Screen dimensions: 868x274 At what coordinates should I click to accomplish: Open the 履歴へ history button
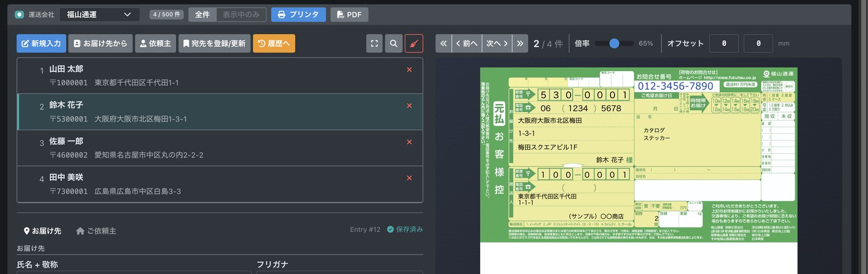click(x=274, y=43)
